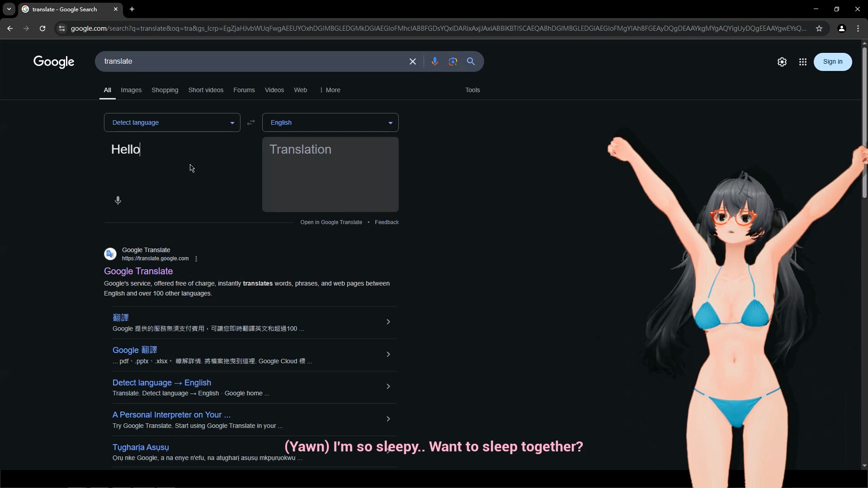The width and height of the screenshot is (868, 488).
Task: Open the Google apps grid
Action: click(802, 62)
